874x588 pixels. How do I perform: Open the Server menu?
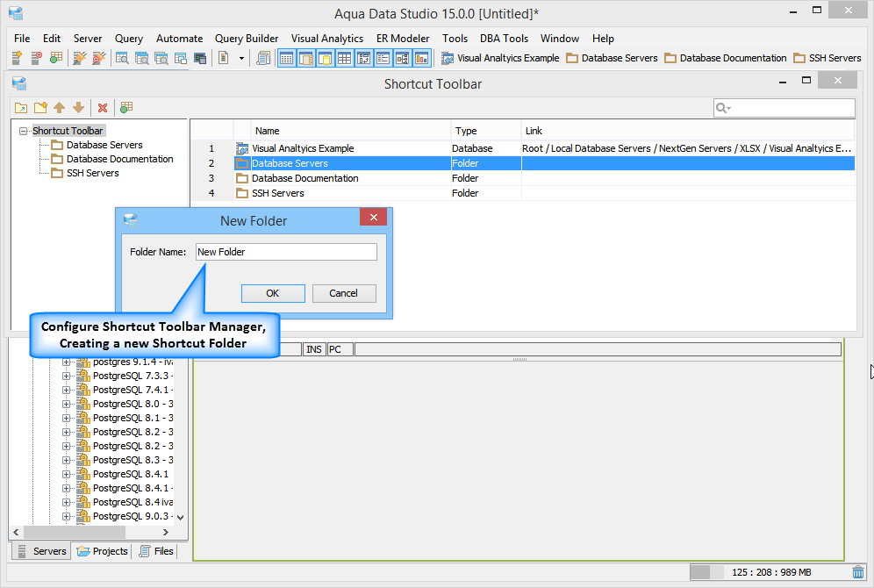(x=88, y=39)
